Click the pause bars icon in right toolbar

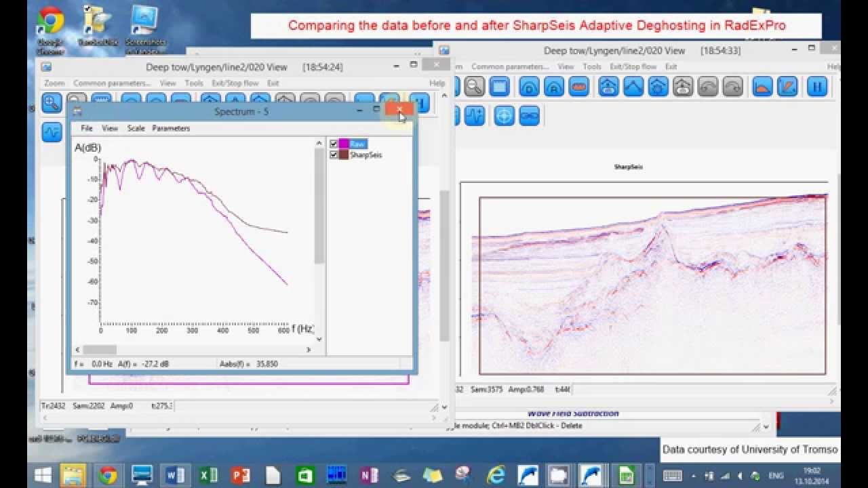(817, 87)
